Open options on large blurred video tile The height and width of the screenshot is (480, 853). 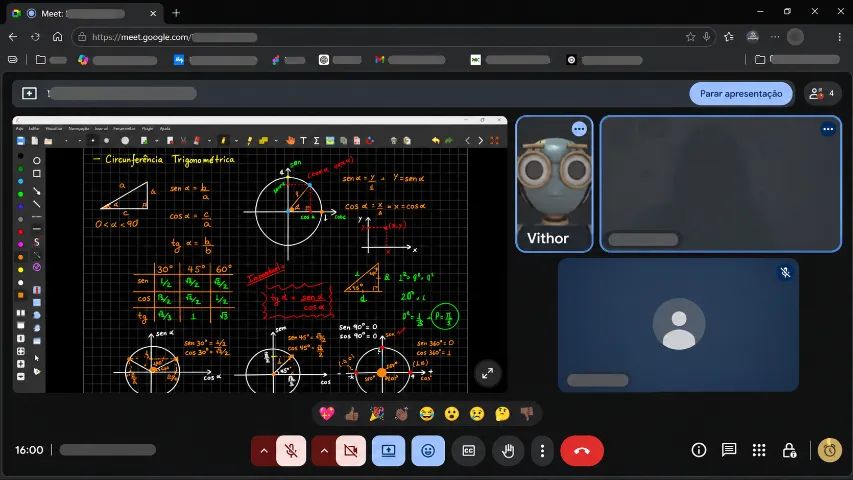click(x=828, y=129)
